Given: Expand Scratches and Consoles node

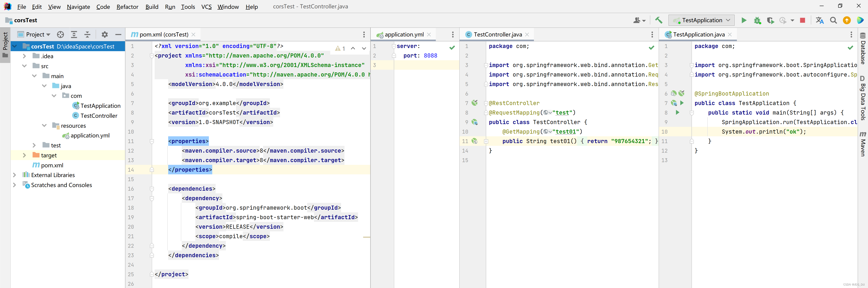Looking at the screenshot, I should (14, 185).
